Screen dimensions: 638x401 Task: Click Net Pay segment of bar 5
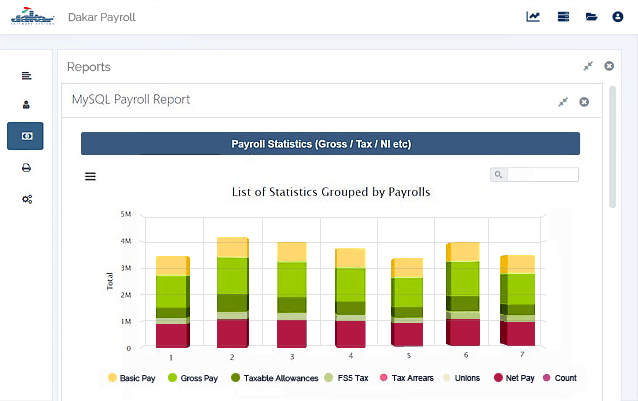click(x=407, y=334)
